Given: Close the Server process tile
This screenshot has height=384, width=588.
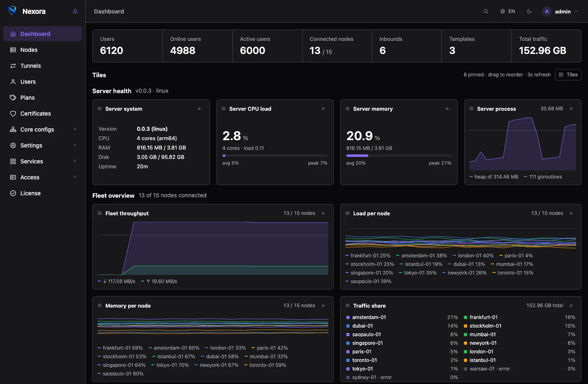Looking at the screenshot, I should click(x=571, y=109).
